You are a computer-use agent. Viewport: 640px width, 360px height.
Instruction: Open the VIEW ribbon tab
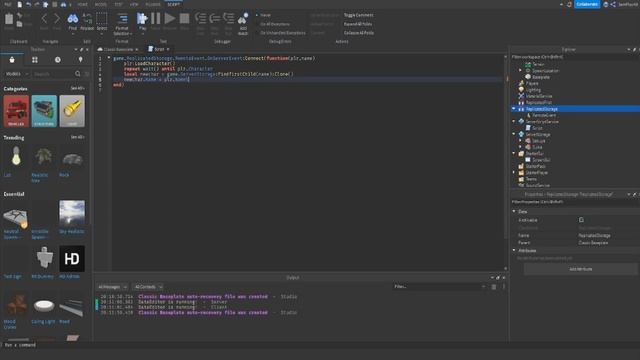pos(134,4)
